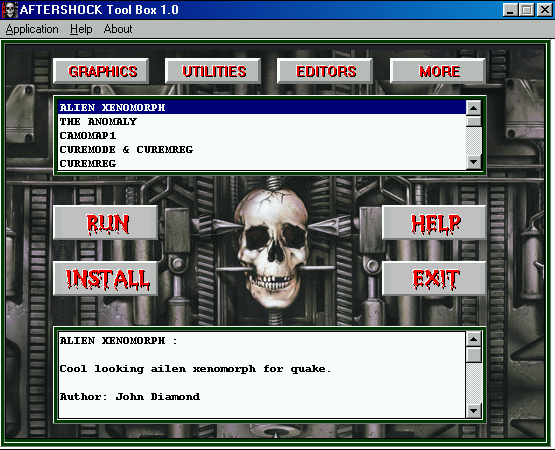Open the About menu
The image size is (555, 450).
pyautogui.click(x=118, y=29)
